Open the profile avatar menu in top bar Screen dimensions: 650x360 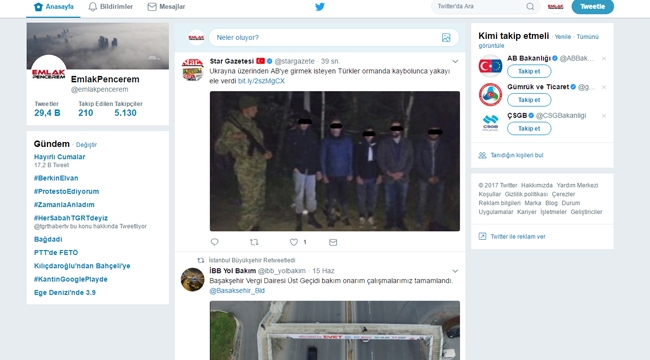coord(555,7)
